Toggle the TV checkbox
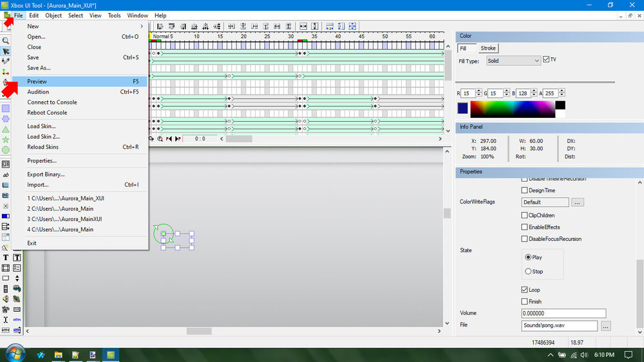 pyautogui.click(x=546, y=59)
